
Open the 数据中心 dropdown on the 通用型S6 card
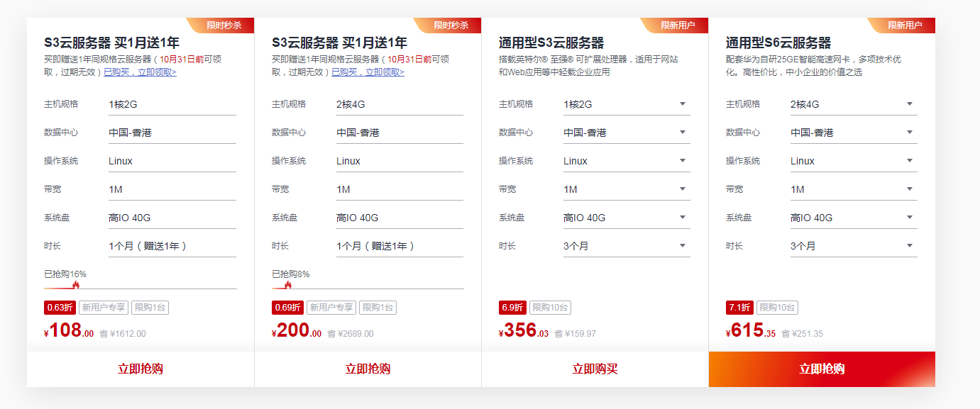pos(854,133)
